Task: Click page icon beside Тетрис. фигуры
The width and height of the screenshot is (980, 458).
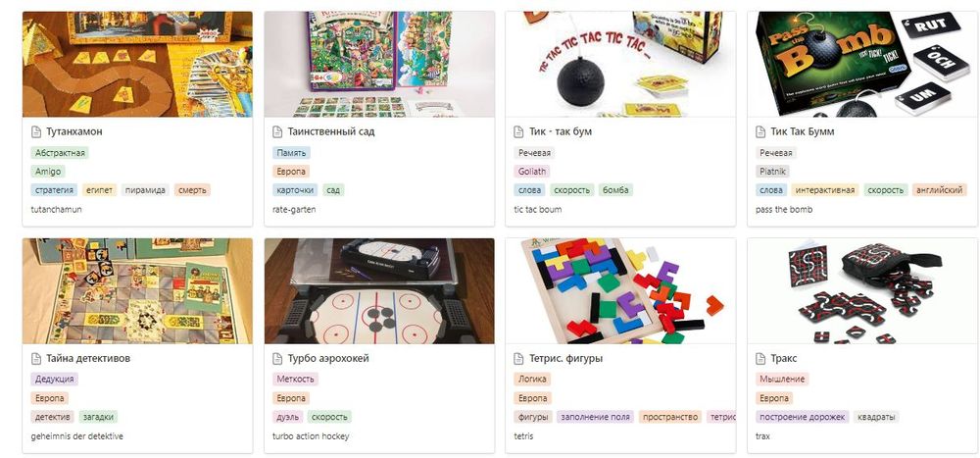Action: (518, 359)
